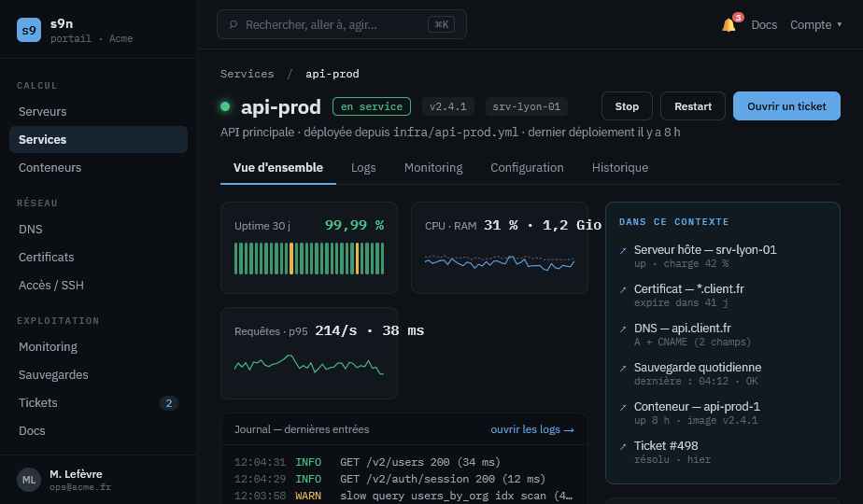This screenshot has width=863, height=504.
Task: Click the Uptime 30 j bar chart
Action: tap(309, 259)
